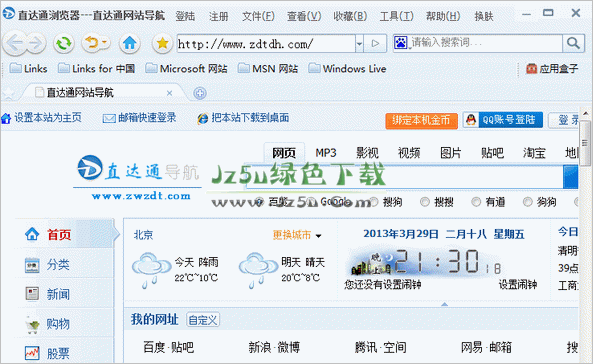The height and width of the screenshot is (364, 593).
Task: Switch to 影视 search tab
Action: 367,153
